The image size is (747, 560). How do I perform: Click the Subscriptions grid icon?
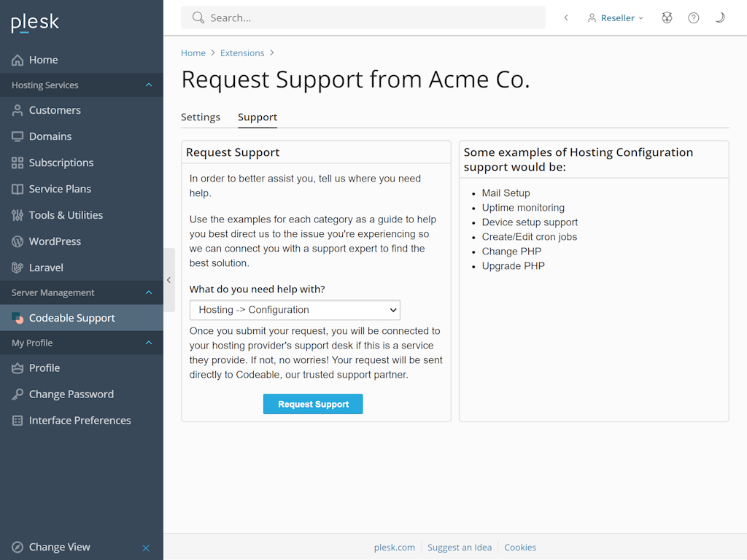tap(18, 163)
